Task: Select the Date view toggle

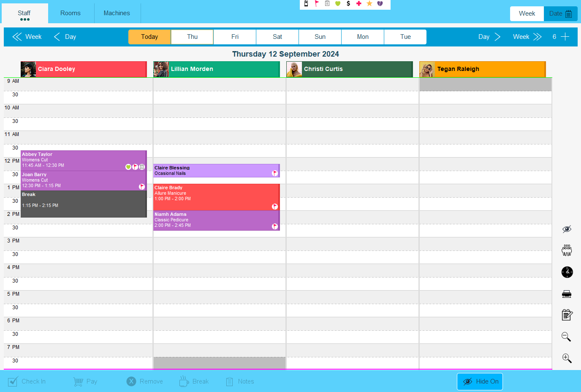Action: tap(561, 14)
